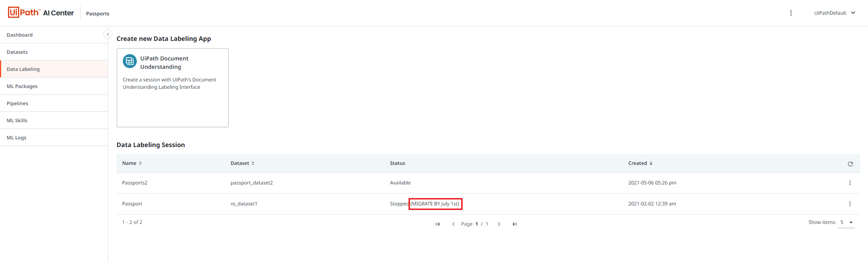
Task: Click the Data Labeling Session heading
Action: (151, 145)
